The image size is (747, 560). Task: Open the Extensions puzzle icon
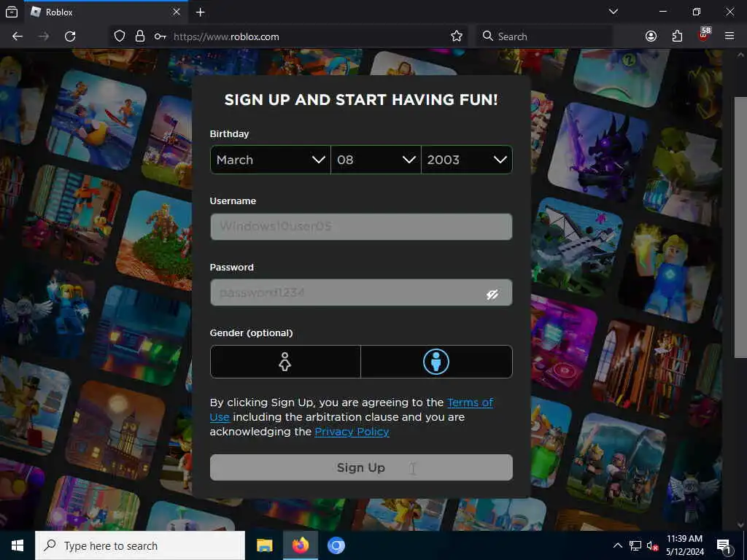677,36
